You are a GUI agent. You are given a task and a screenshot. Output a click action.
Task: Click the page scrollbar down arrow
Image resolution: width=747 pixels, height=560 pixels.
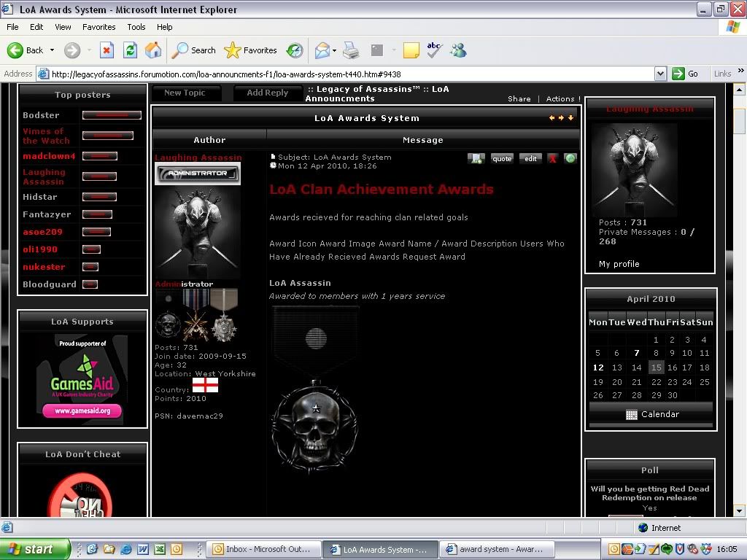pyautogui.click(x=739, y=511)
